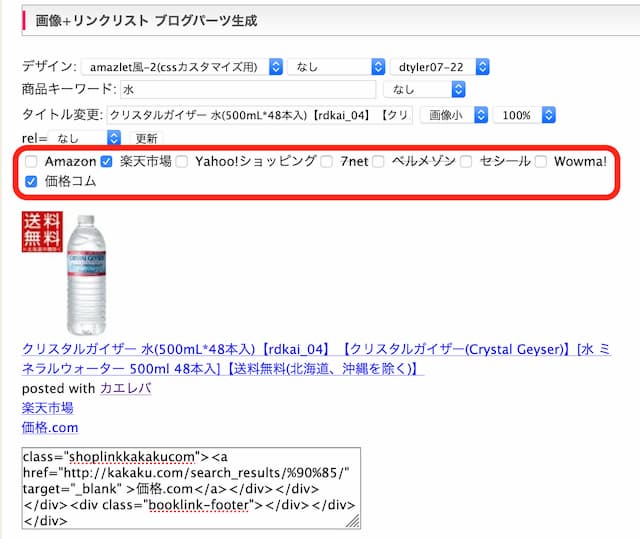Click the posted with text
Viewport: 640px width, 539px height.
(58, 388)
